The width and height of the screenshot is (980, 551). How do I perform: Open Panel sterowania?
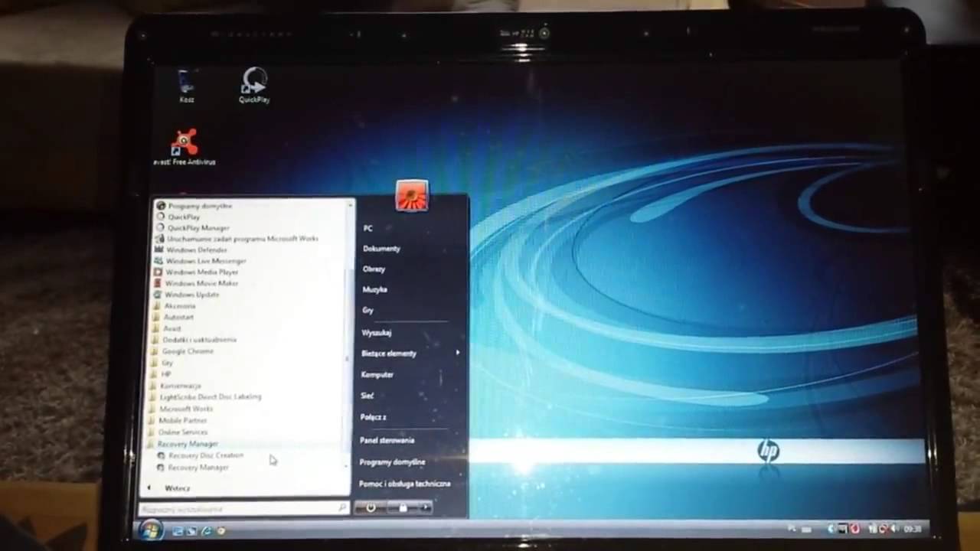point(387,441)
